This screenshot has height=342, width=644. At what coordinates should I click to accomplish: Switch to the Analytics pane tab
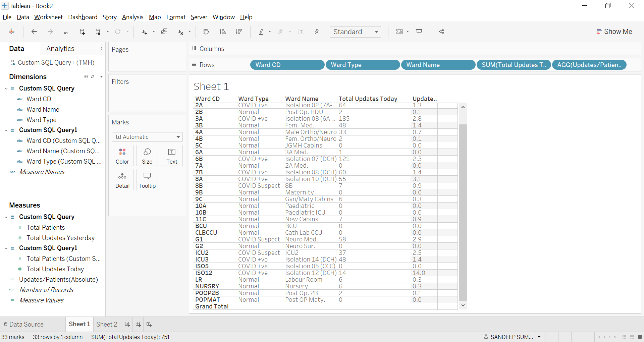[60, 49]
